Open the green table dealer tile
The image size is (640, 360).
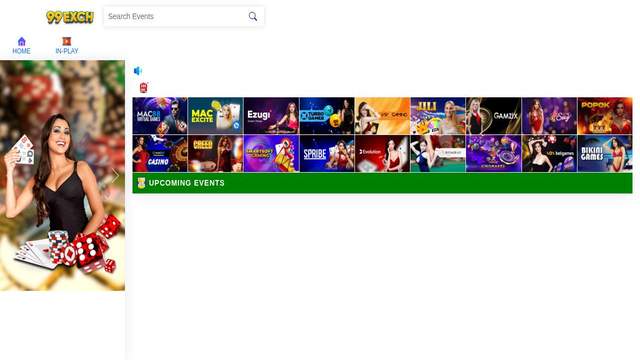438,153
